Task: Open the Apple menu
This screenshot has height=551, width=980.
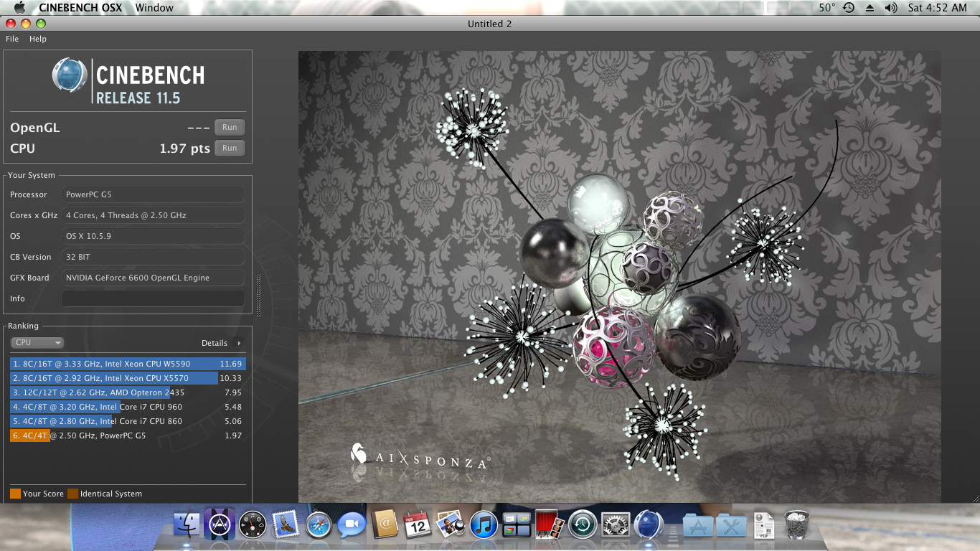Action: click(x=19, y=8)
